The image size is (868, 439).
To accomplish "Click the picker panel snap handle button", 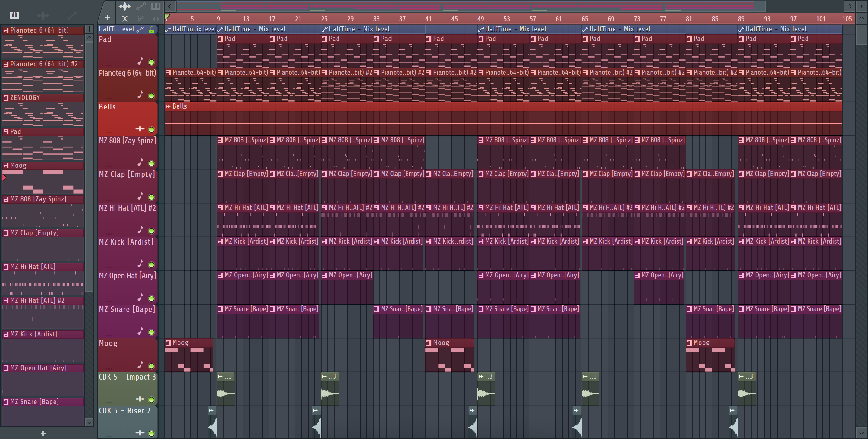I will tap(89, 29).
